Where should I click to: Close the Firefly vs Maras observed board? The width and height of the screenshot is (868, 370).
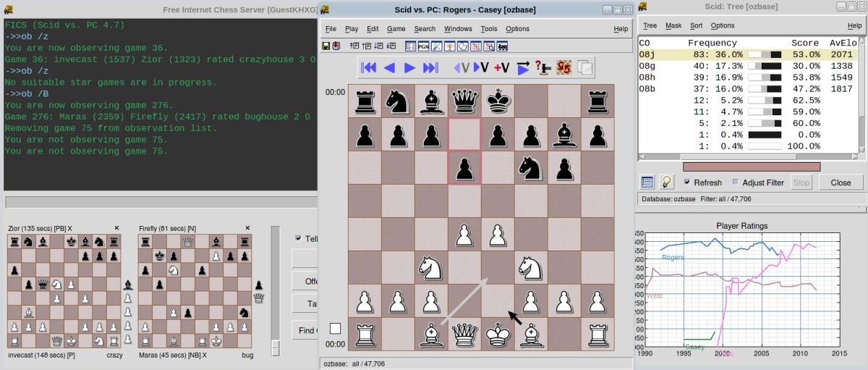248,228
